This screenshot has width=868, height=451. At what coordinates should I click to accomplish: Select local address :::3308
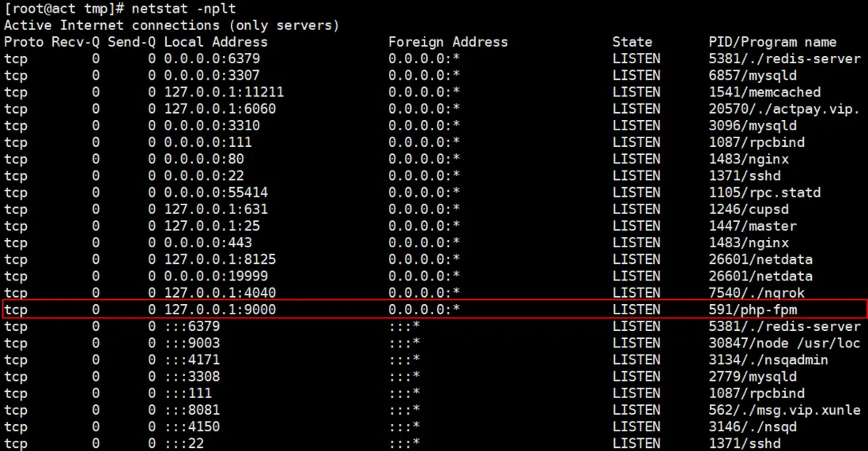191,376
